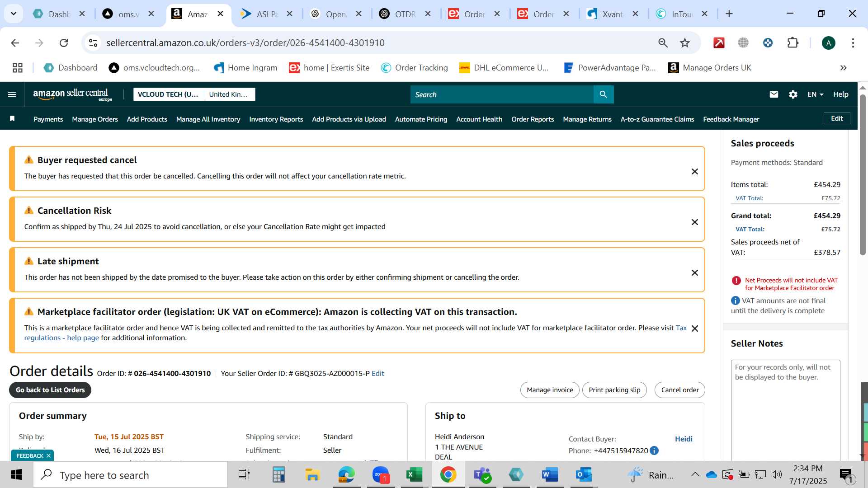Screen dimensions: 868x488
Task: Open the tab search dropdown arrow
Action: 14,14
